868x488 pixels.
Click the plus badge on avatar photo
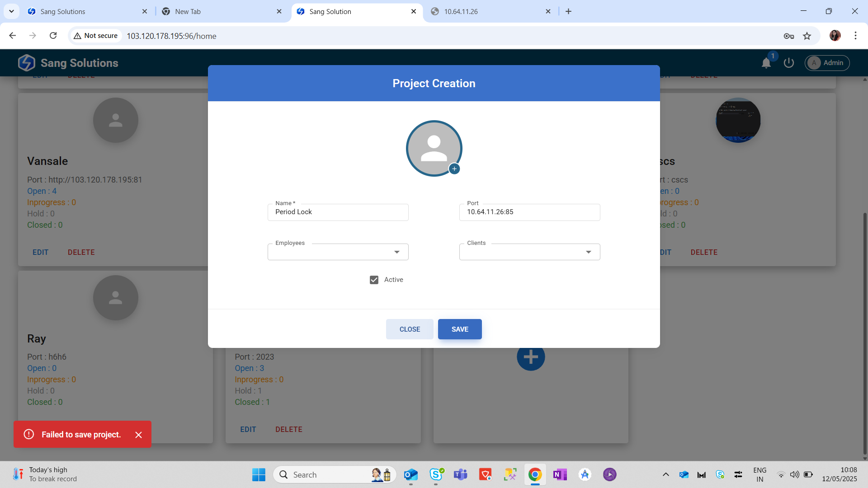coord(454,169)
